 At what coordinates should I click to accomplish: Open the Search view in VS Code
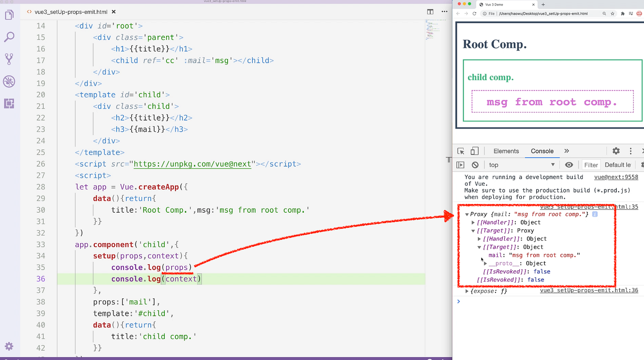coord(10,37)
